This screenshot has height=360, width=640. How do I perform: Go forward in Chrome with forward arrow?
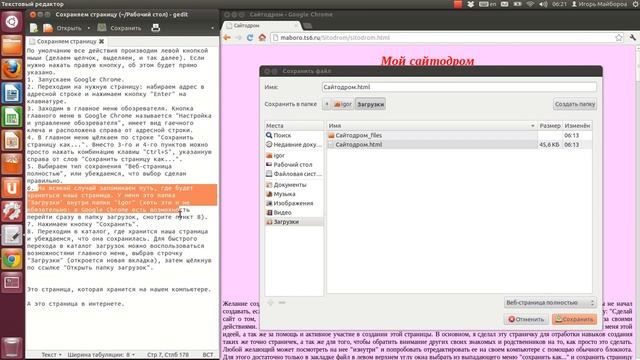(x=238, y=38)
